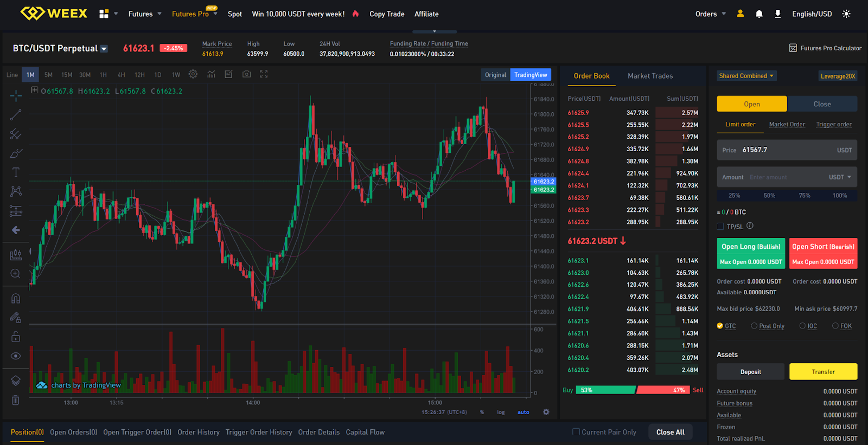Switch chart to Original view
This screenshot has width=868, height=445.
coord(495,75)
